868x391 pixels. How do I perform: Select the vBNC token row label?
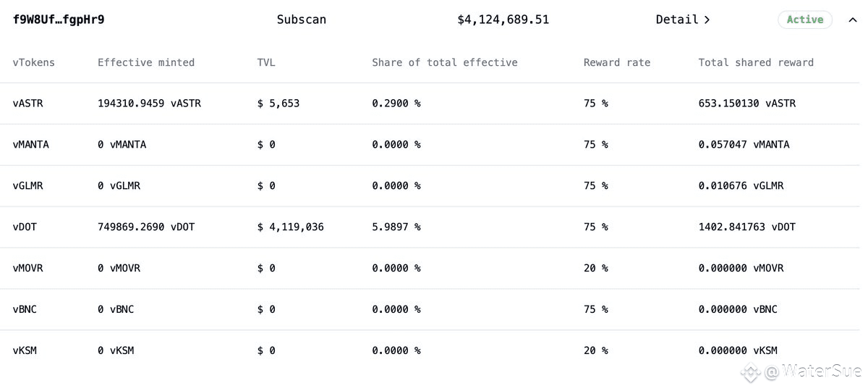click(x=25, y=310)
